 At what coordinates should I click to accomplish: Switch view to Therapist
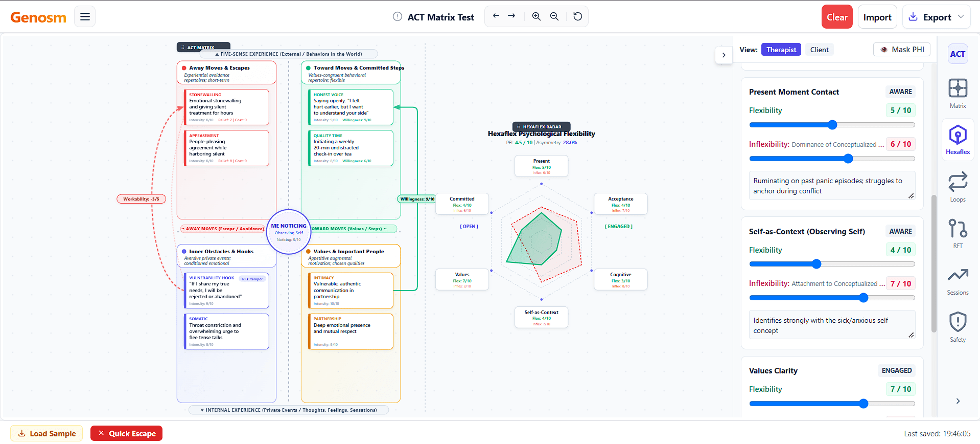(781, 50)
